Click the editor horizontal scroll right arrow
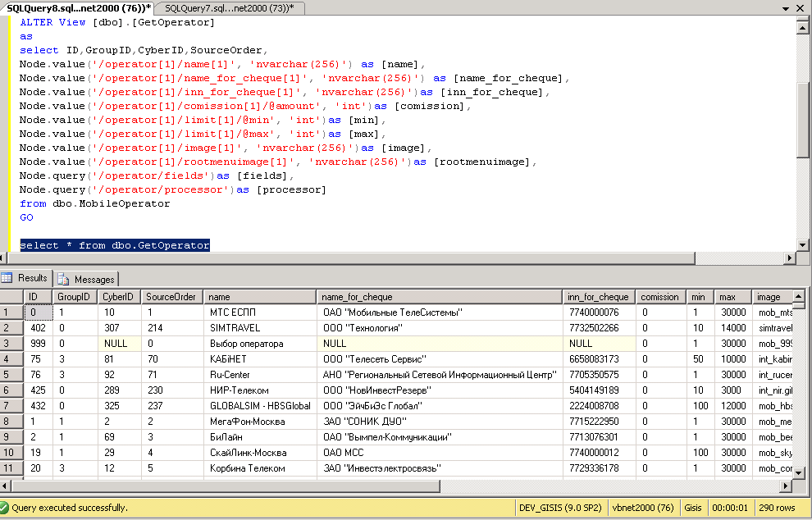Viewport: 812px width, 520px height. [x=789, y=258]
